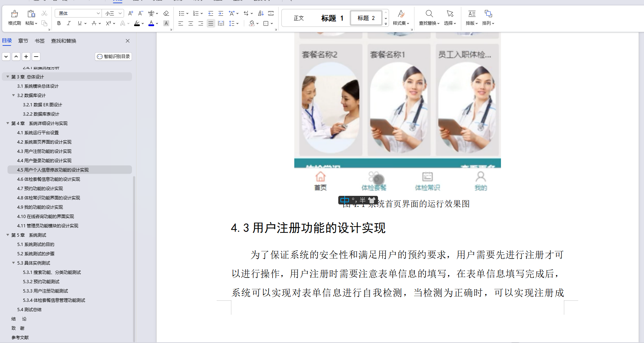Apply superscript X² formatting
The height and width of the screenshot is (343, 644).
[108, 23]
